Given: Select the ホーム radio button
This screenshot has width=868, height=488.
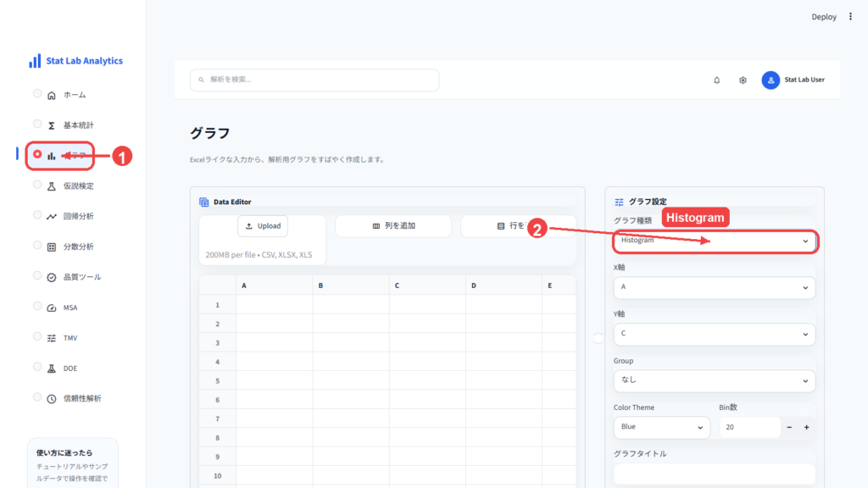Looking at the screenshot, I should coord(37,93).
